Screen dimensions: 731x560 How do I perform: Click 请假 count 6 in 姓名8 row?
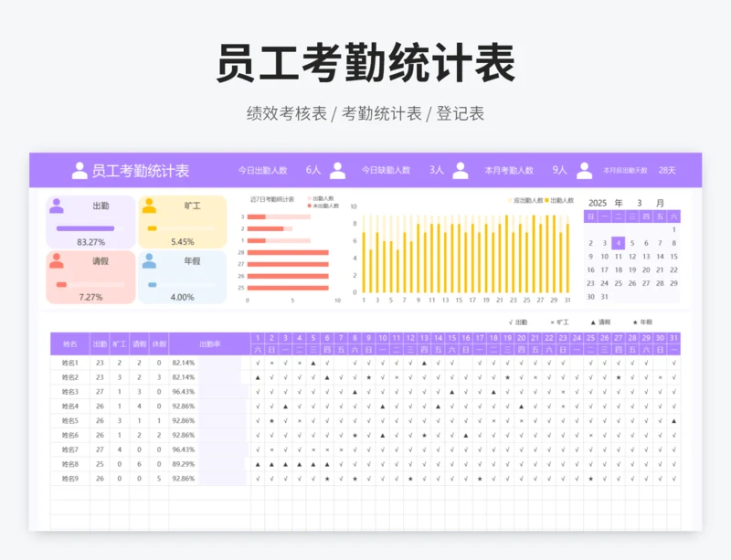(140, 464)
